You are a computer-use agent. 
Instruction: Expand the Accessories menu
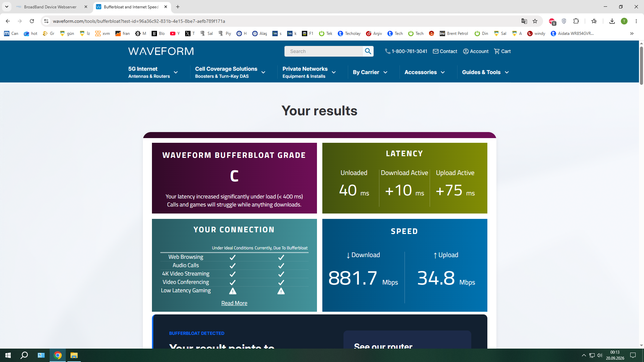click(425, 72)
